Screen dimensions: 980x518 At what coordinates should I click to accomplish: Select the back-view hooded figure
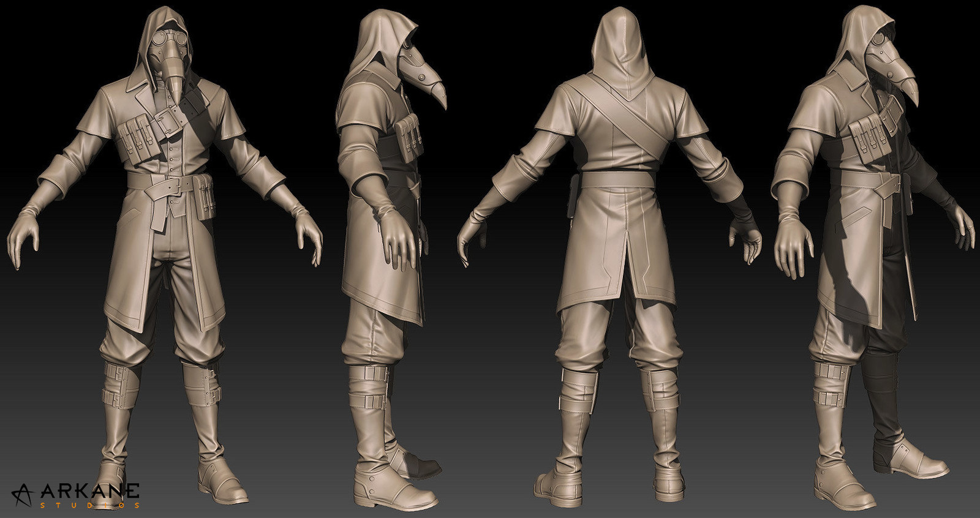coord(609,257)
